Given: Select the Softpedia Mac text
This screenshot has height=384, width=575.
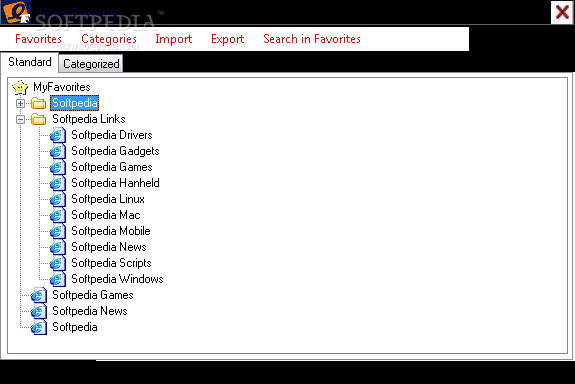Looking at the screenshot, I should point(106,215).
